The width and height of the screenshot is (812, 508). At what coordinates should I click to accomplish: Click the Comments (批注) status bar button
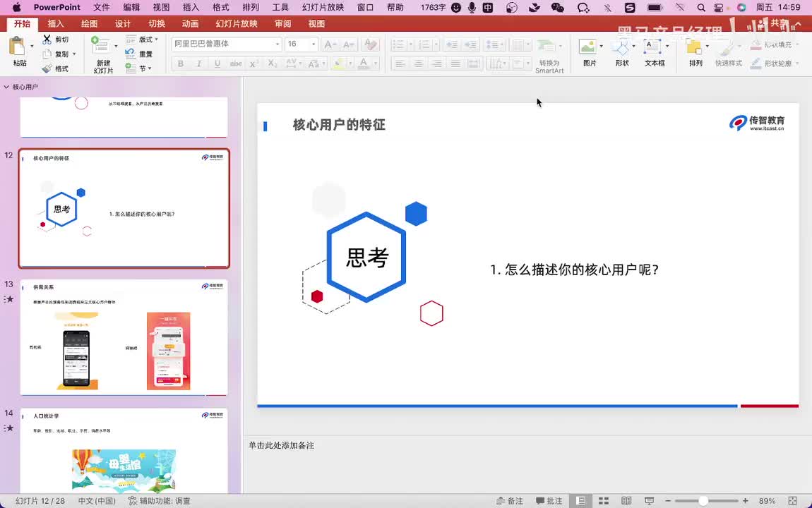coord(549,501)
